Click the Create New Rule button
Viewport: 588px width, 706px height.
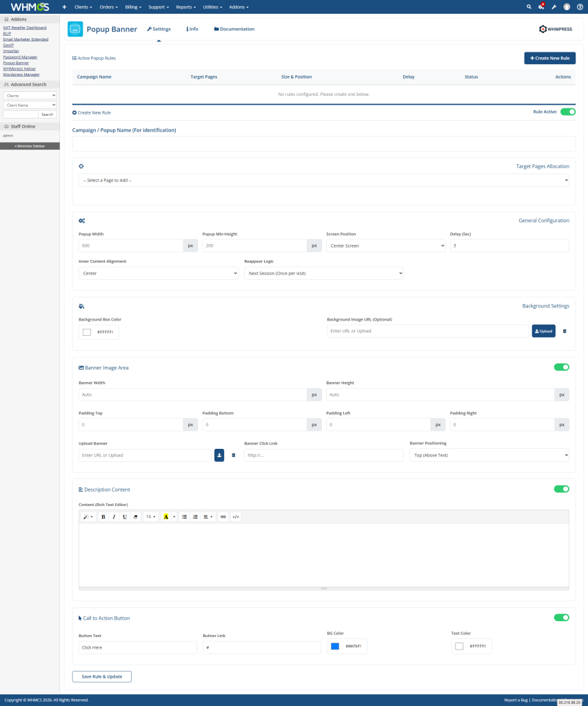[x=549, y=58]
